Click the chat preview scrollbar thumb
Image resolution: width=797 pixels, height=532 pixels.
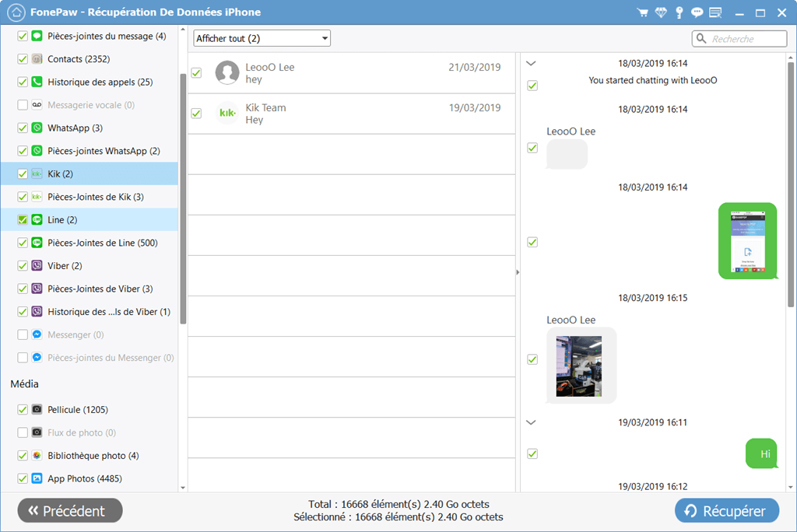coord(791,184)
